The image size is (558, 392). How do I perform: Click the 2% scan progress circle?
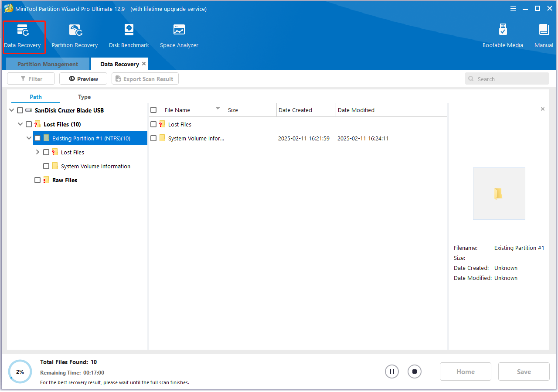click(20, 372)
